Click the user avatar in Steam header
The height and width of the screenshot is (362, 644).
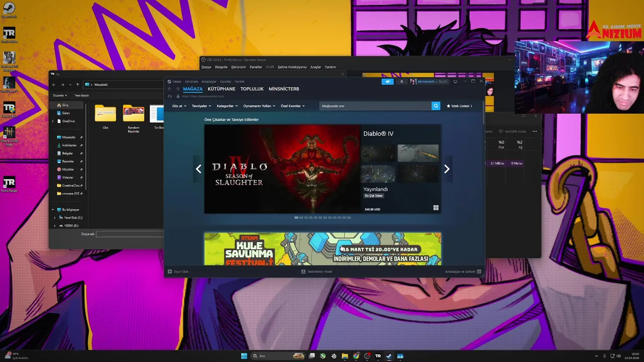tap(413, 81)
